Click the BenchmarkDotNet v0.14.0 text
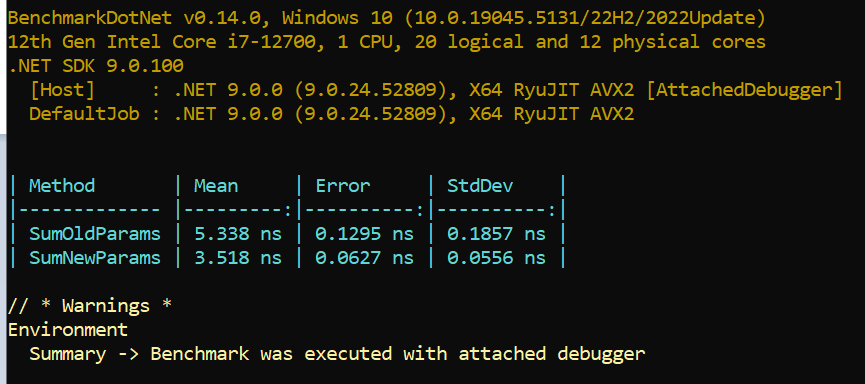The width and height of the screenshot is (865, 384). point(139,18)
